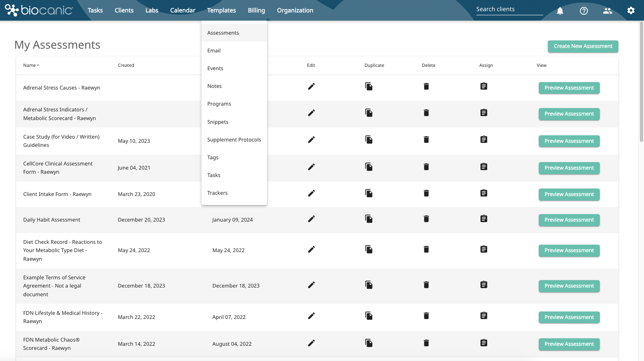Screen dimensions: 644x361
Task: Click the contacts icon in top bar
Action: click(607, 11)
